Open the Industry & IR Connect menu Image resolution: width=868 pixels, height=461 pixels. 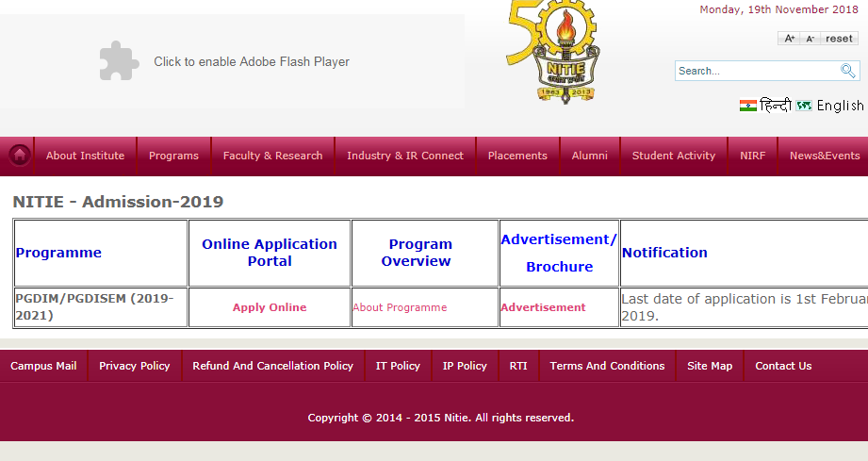pos(405,156)
